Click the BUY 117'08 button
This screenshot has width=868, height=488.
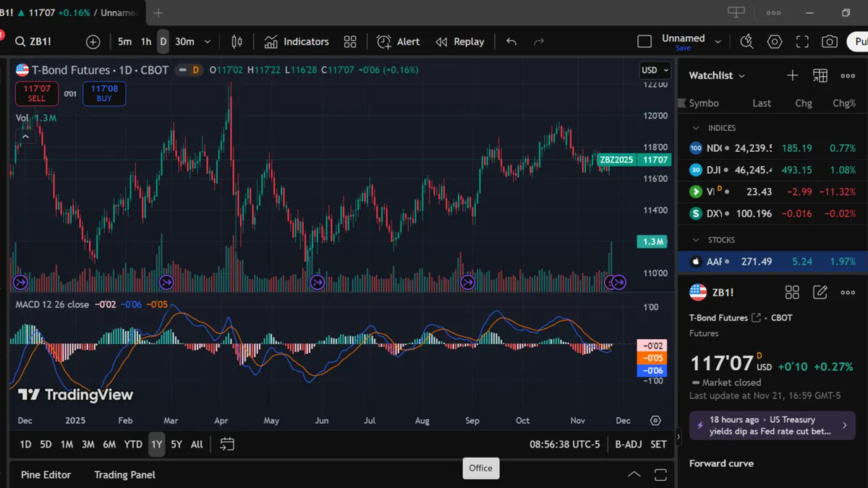pyautogui.click(x=104, y=93)
